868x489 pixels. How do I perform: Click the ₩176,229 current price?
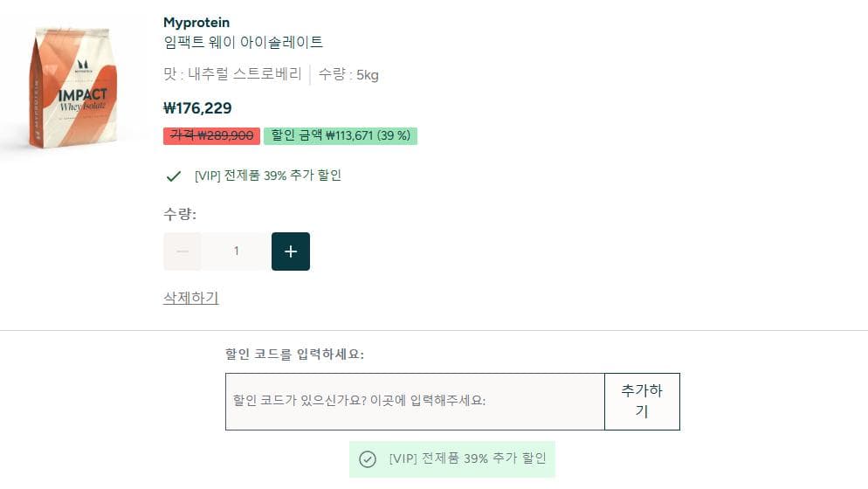[x=197, y=109]
